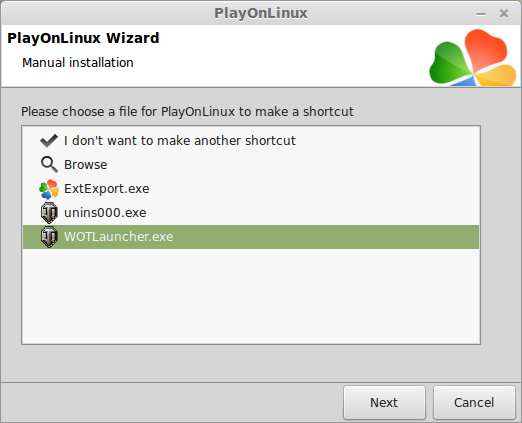Select the ExtExport.exe file name

click(x=107, y=189)
